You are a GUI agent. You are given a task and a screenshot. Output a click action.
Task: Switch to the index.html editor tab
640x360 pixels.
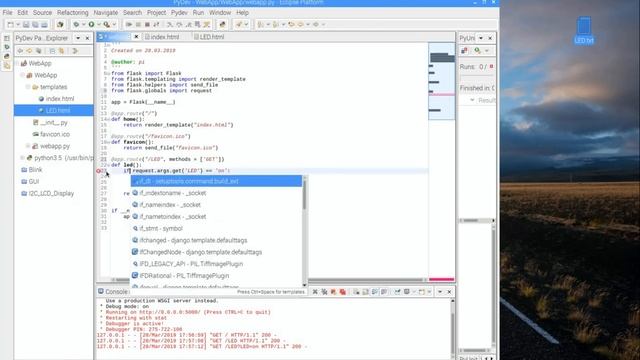[x=162, y=37]
